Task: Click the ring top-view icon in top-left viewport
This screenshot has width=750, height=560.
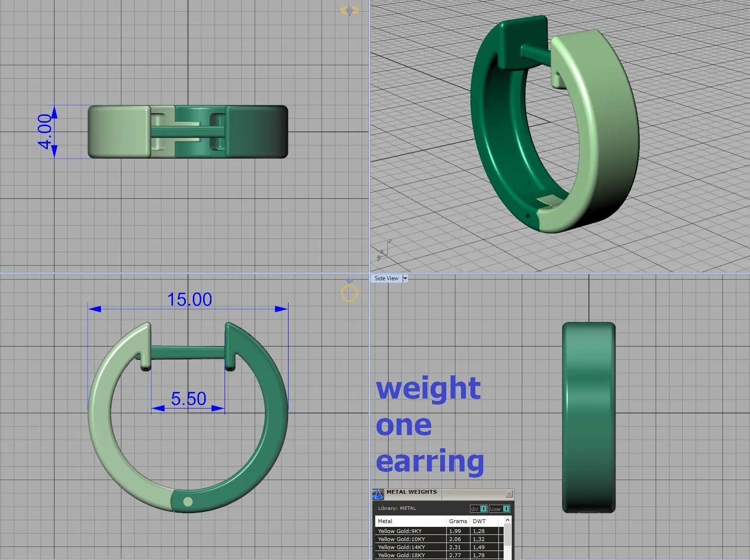Action: [350, 10]
